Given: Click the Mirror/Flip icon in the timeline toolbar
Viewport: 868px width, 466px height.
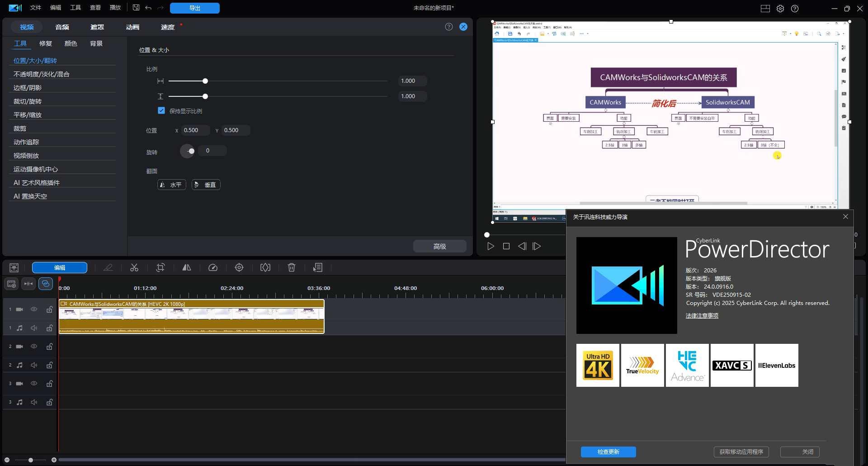Looking at the screenshot, I should tap(187, 267).
